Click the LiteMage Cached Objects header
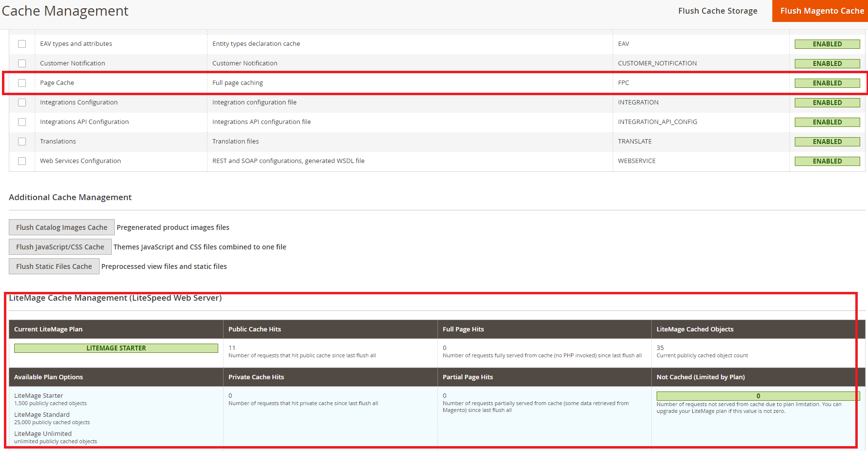The width and height of the screenshot is (868, 451). (695, 329)
